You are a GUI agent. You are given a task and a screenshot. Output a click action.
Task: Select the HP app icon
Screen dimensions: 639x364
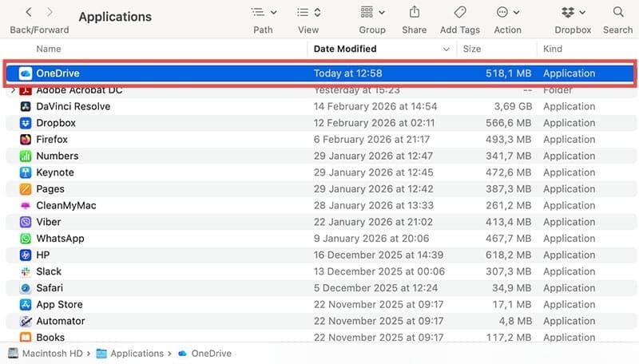coord(26,255)
